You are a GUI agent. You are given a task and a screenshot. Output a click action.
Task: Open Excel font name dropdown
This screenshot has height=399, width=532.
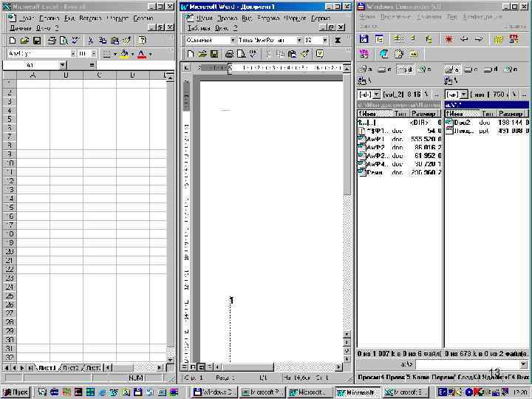coord(73,54)
